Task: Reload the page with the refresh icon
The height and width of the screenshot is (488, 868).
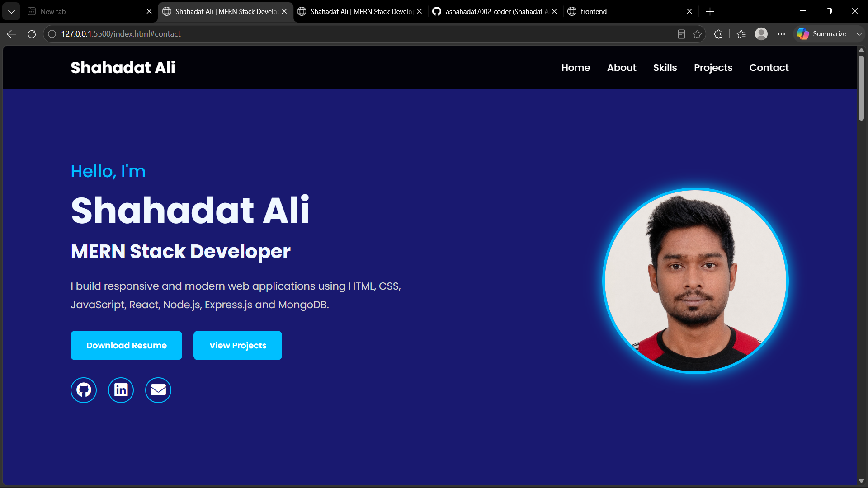Action: pyautogui.click(x=32, y=34)
